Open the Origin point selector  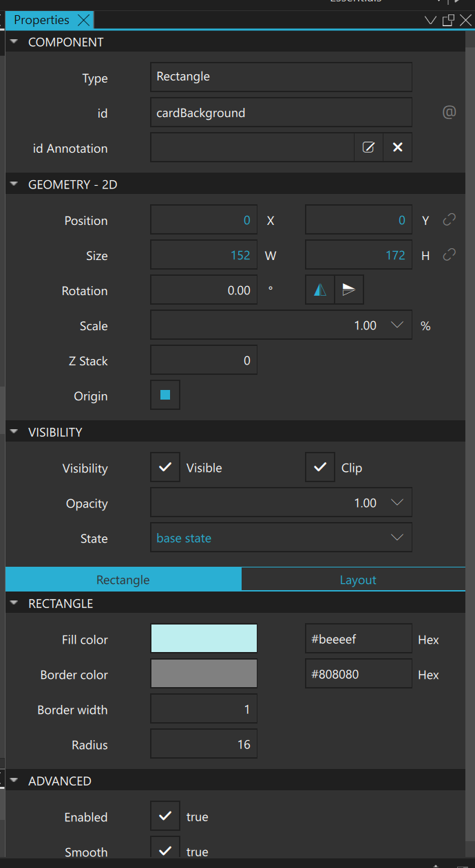[165, 395]
